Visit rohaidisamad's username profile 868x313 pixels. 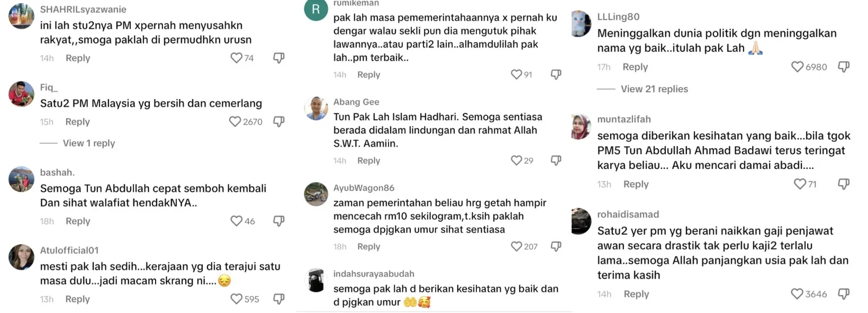[628, 214]
